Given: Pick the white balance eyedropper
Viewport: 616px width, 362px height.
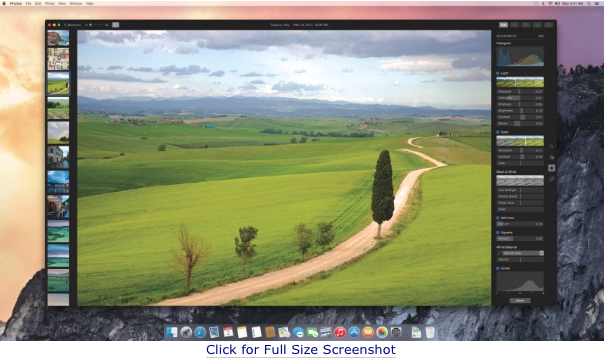Looking at the screenshot, I should coord(499,253).
